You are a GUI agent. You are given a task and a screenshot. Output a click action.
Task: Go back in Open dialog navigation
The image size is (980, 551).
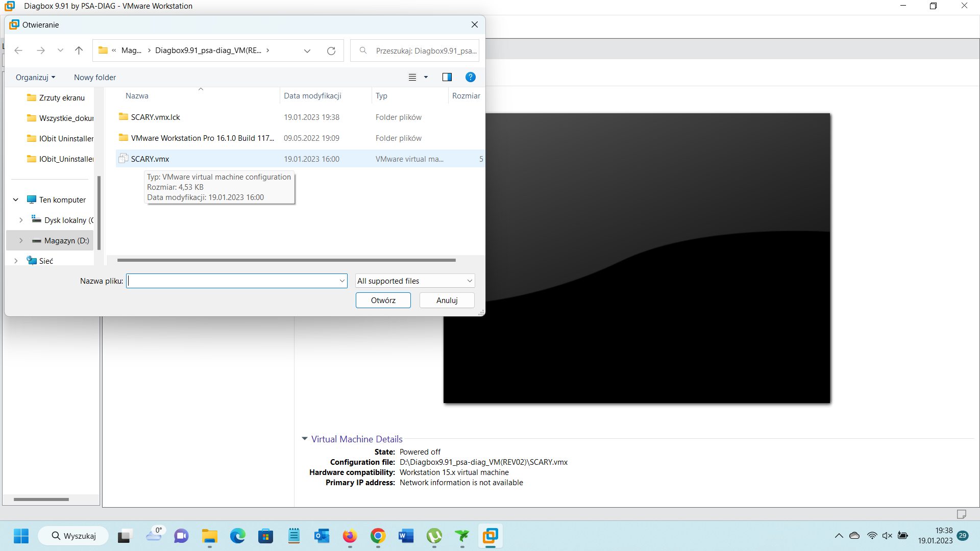click(x=18, y=51)
